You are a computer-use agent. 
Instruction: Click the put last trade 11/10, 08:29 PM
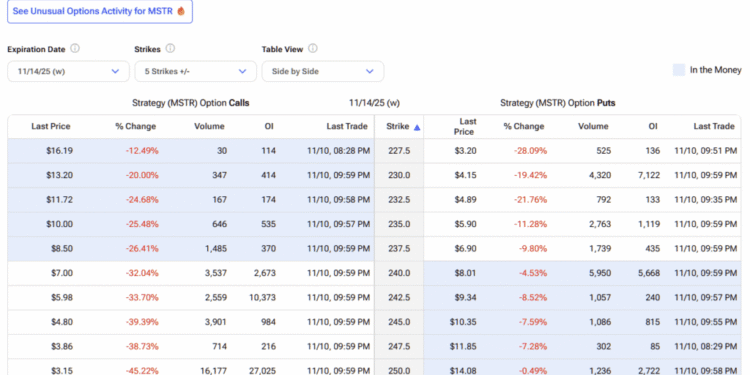click(706, 346)
